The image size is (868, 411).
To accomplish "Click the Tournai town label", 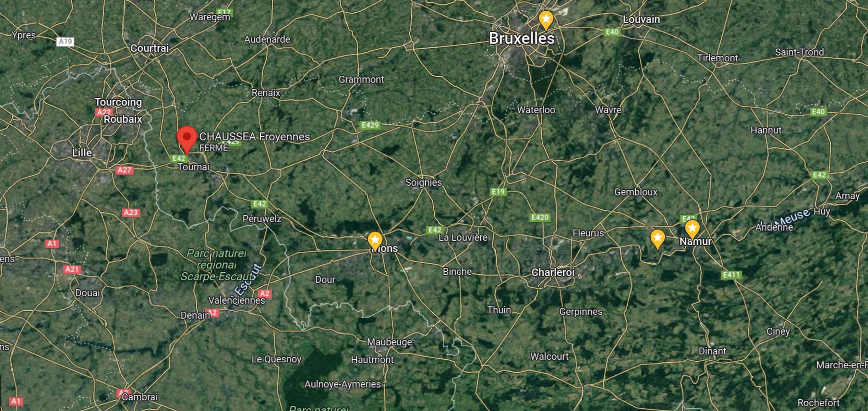I will [x=193, y=167].
